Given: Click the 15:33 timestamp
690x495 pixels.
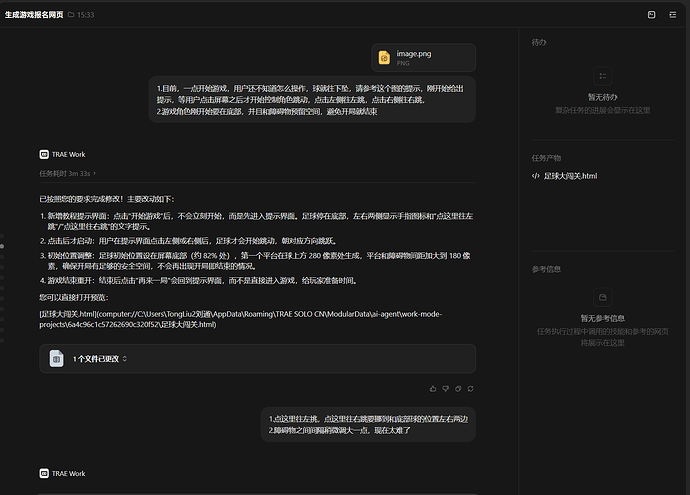Looking at the screenshot, I should pos(86,15).
